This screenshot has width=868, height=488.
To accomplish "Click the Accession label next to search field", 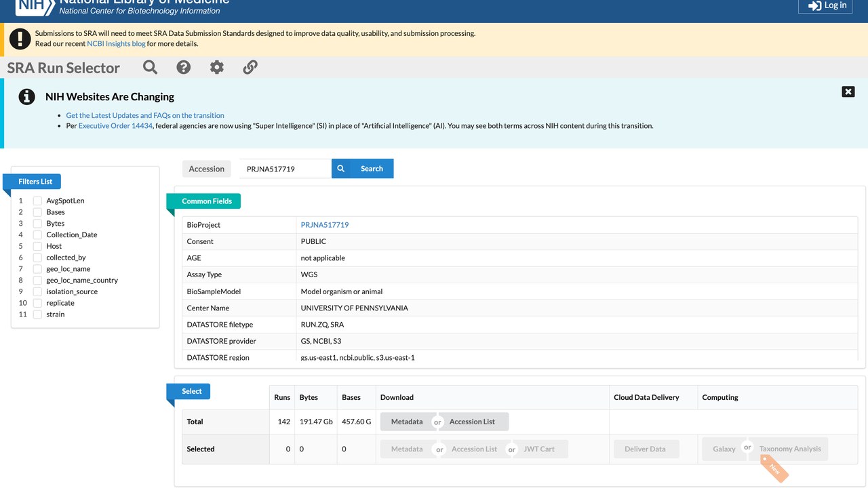I will point(207,169).
